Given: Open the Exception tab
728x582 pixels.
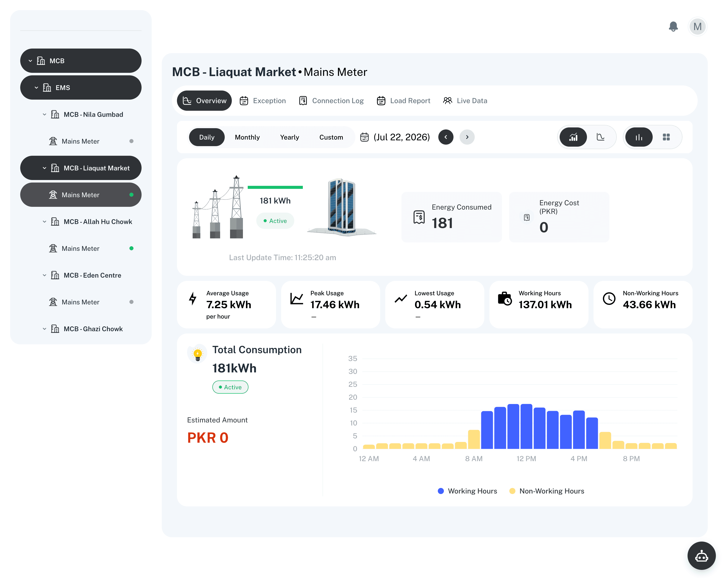Looking at the screenshot, I should pyautogui.click(x=263, y=101).
